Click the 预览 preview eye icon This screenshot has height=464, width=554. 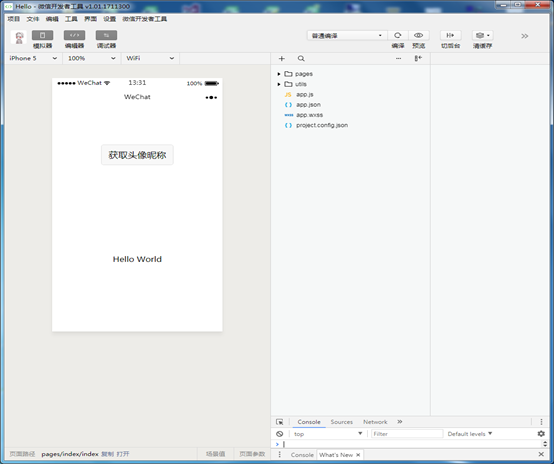pos(419,35)
